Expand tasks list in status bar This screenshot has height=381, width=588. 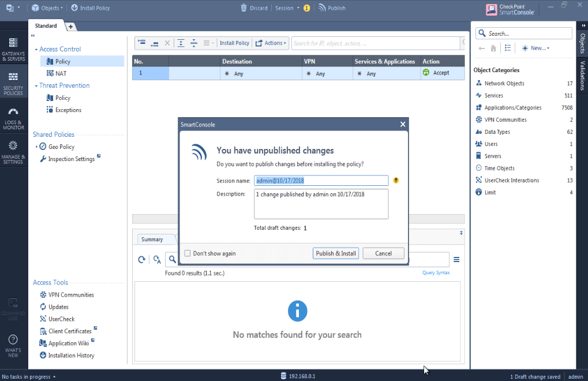tap(54, 376)
